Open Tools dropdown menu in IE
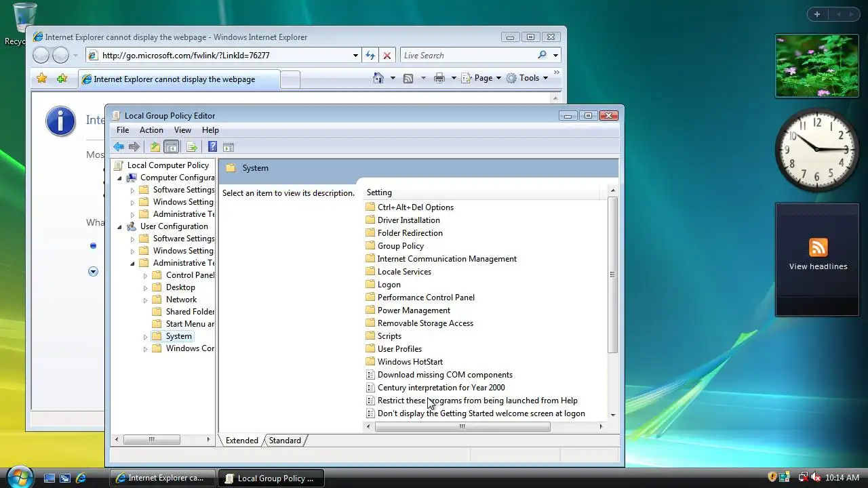The height and width of the screenshot is (488, 868). click(x=528, y=78)
